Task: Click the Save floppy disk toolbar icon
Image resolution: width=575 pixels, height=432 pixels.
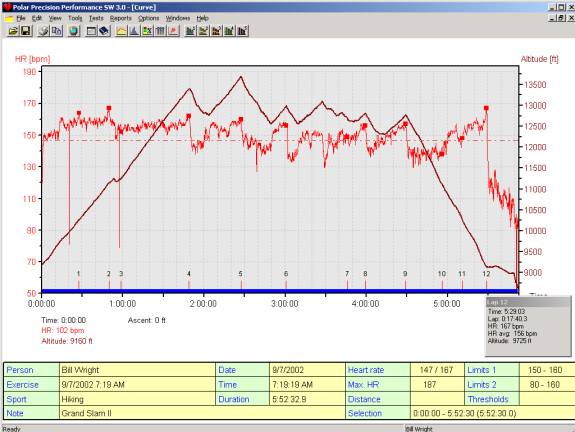Action: [x=26, y=31]
